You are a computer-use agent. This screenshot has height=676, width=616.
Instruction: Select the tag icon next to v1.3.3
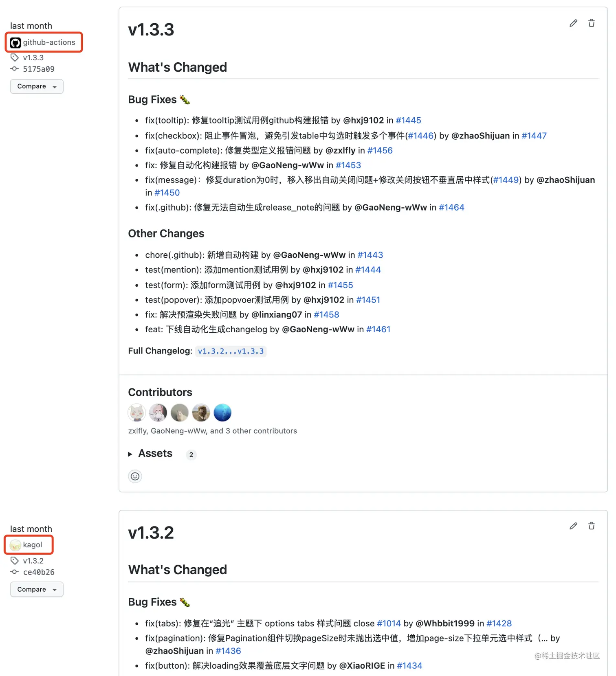[x=15, y=57]
